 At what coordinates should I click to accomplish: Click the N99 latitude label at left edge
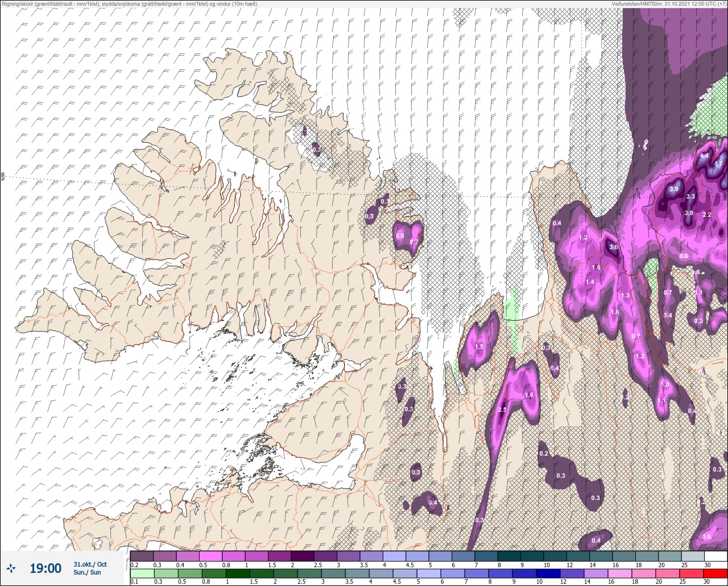click(x=3, y=177)
